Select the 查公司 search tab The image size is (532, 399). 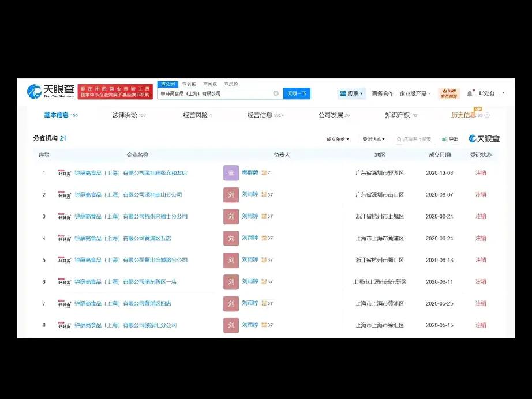coord(168,84)
